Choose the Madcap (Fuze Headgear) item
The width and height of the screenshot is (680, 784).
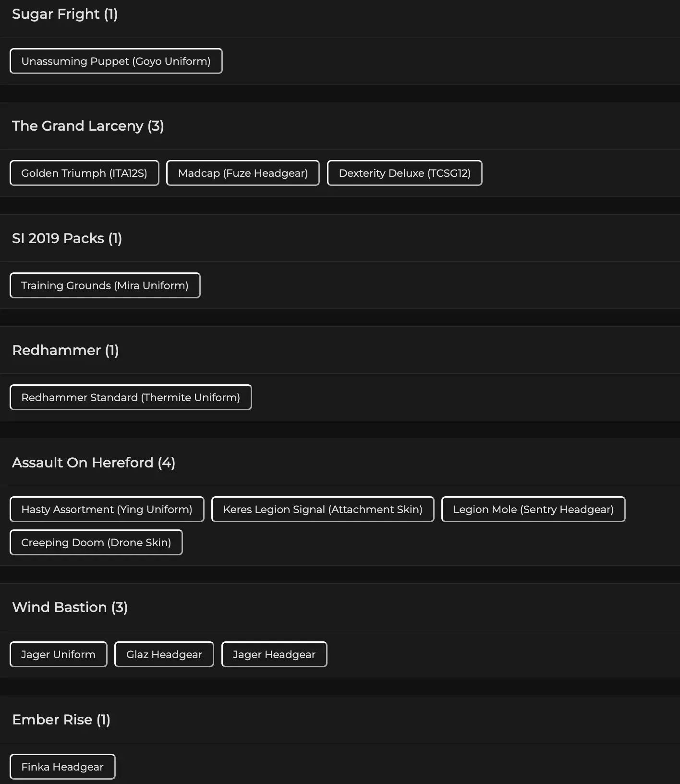[243, 173]
